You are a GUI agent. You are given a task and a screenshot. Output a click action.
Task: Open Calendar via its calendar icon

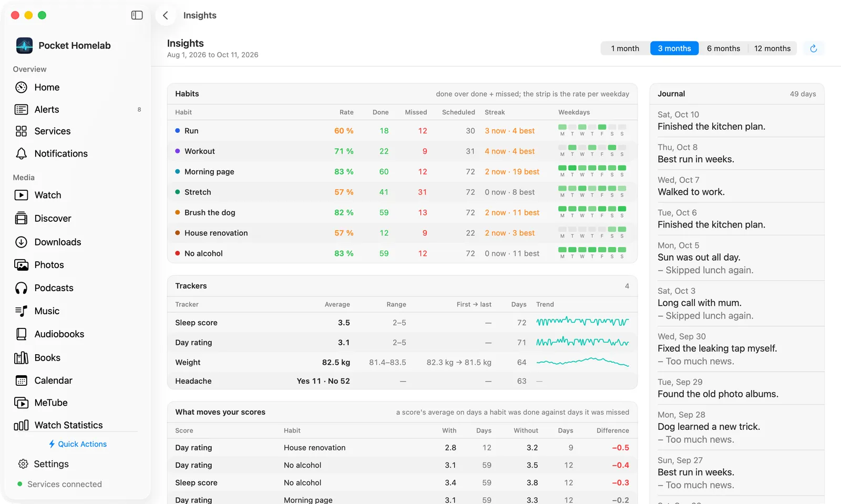pos(21,380)
